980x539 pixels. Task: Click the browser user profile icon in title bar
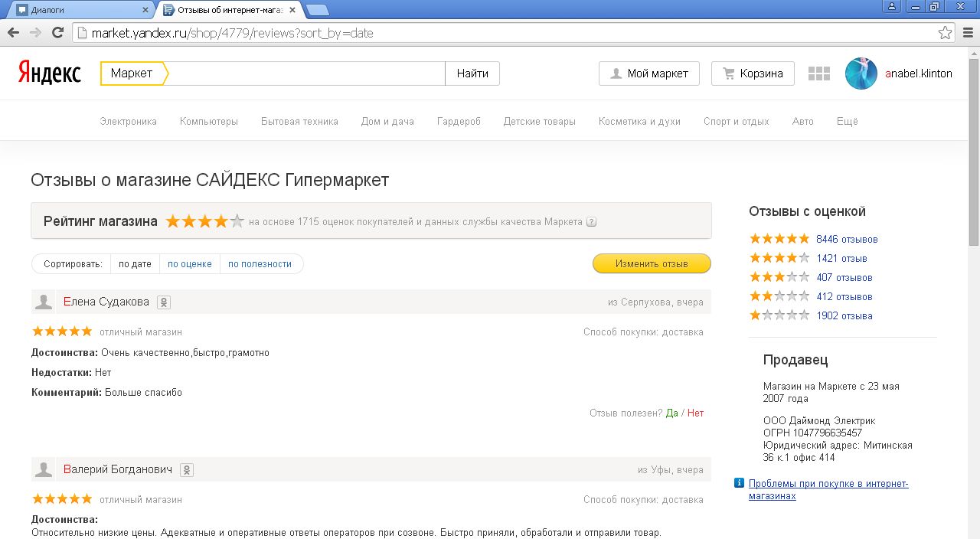891,6
